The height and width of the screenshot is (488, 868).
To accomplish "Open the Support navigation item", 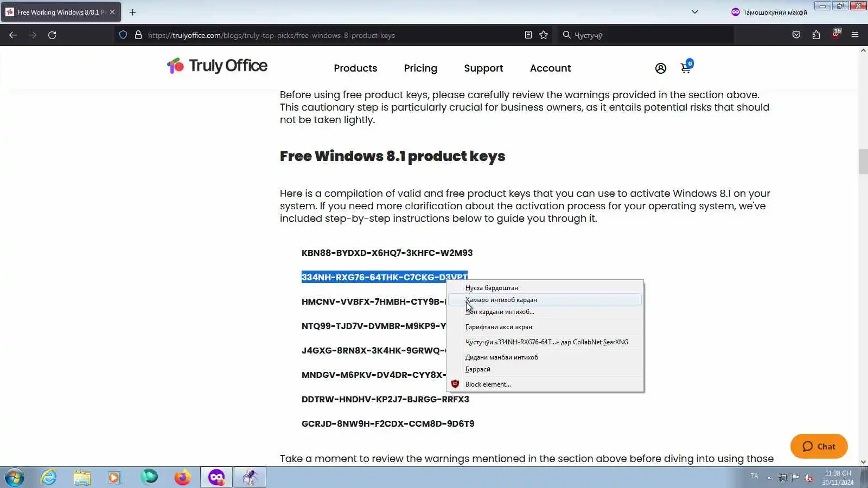I will (483, 68).
